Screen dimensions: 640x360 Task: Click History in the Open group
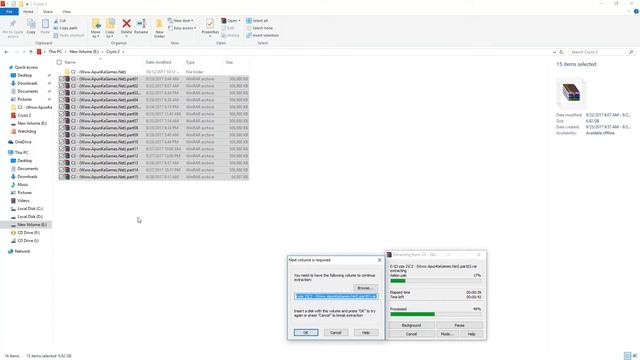tap(231, 35)
